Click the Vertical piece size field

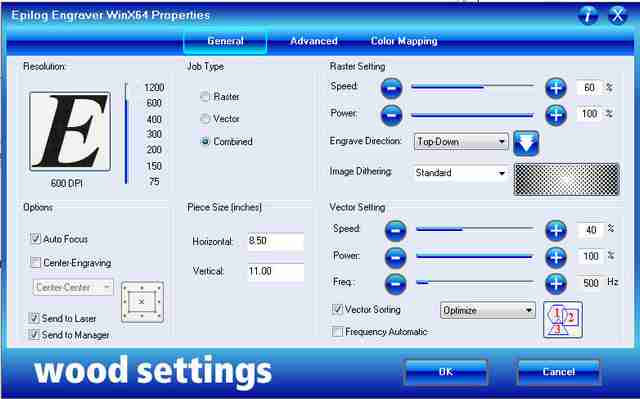click(276, 272)
